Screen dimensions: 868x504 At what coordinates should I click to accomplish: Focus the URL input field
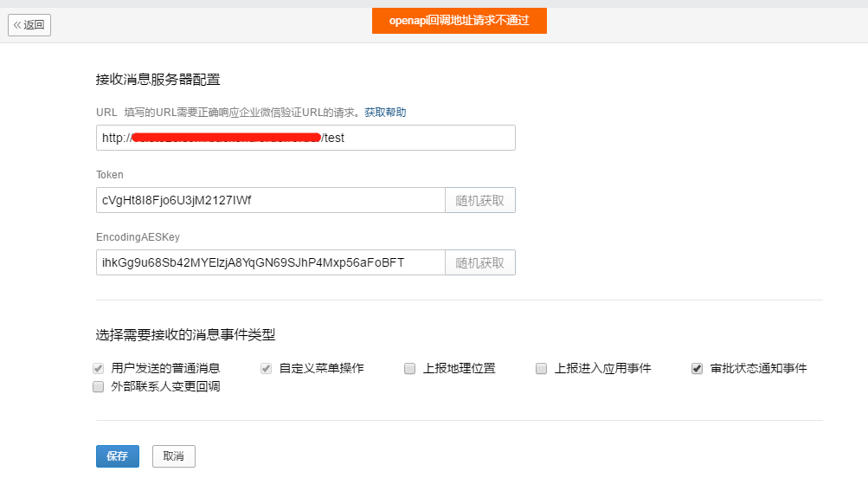point(305,138)
